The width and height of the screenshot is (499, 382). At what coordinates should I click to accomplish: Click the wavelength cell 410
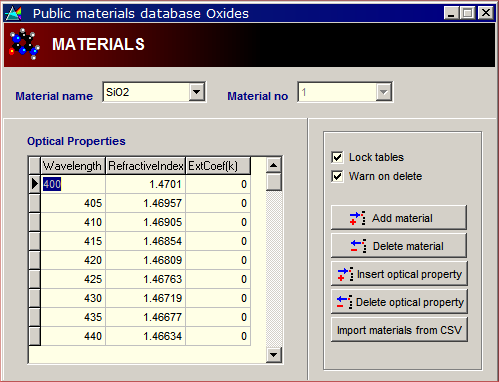[x=73, y=222]
